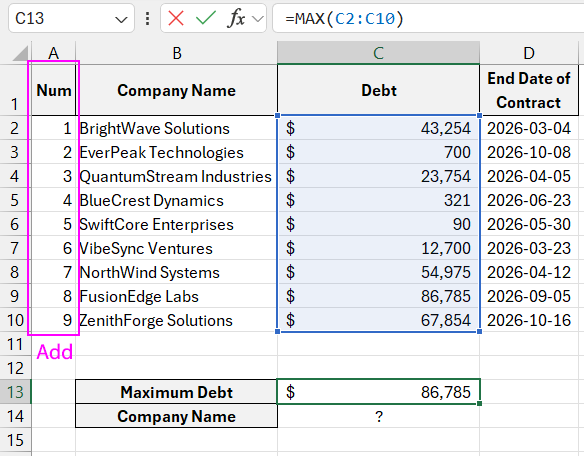
Task: Open the Insert Function fx dialog
Action: 236,18
